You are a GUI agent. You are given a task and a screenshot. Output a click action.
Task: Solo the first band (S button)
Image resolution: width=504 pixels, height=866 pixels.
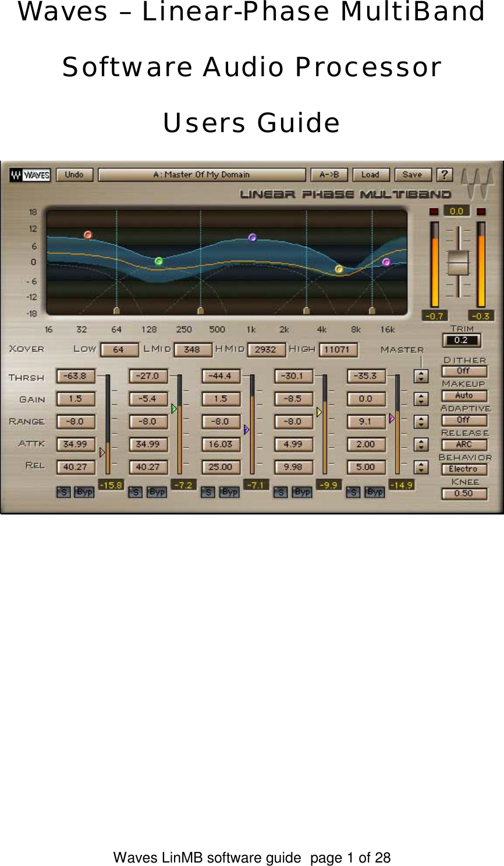(x=63, y=492)
